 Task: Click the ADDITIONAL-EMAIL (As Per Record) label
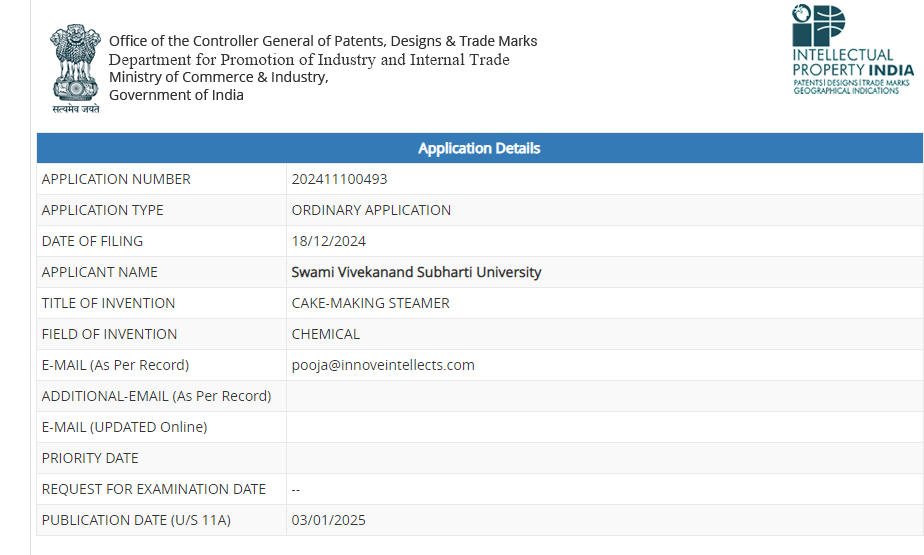point(156,396)
